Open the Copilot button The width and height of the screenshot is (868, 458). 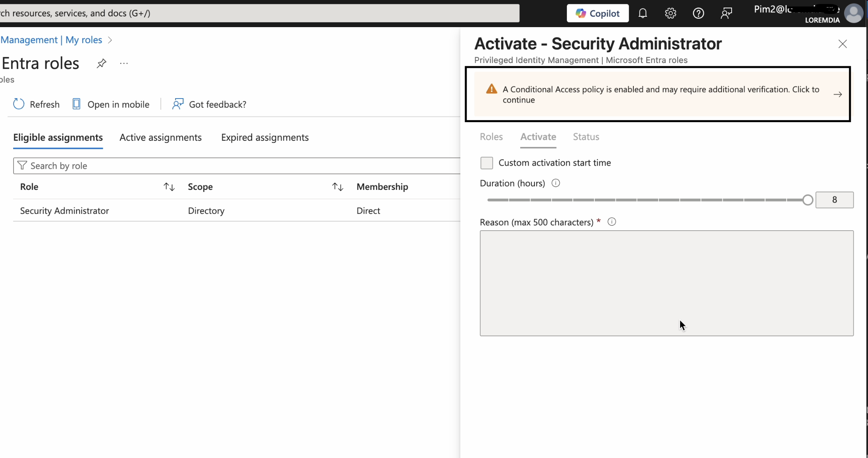point(598,14)
